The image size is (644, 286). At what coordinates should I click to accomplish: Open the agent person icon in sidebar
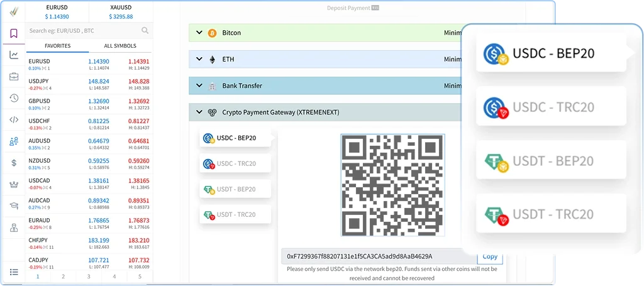click(14, 228)
